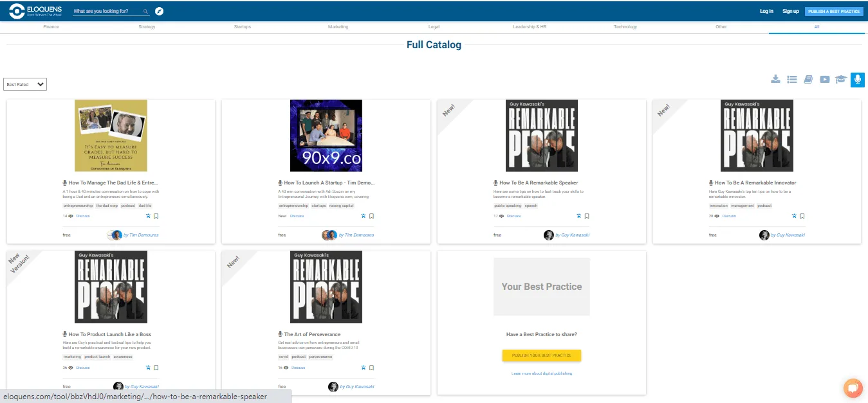This screenshot has width=868, height=403.
Task: Filter by the video play icon
Action: pyautogui.click(x=824, y=79)
